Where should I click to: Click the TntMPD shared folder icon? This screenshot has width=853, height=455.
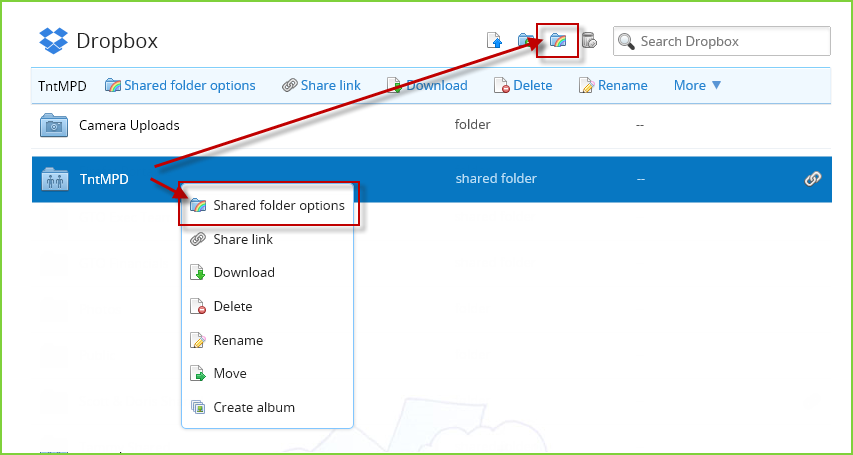click(54, 179)
